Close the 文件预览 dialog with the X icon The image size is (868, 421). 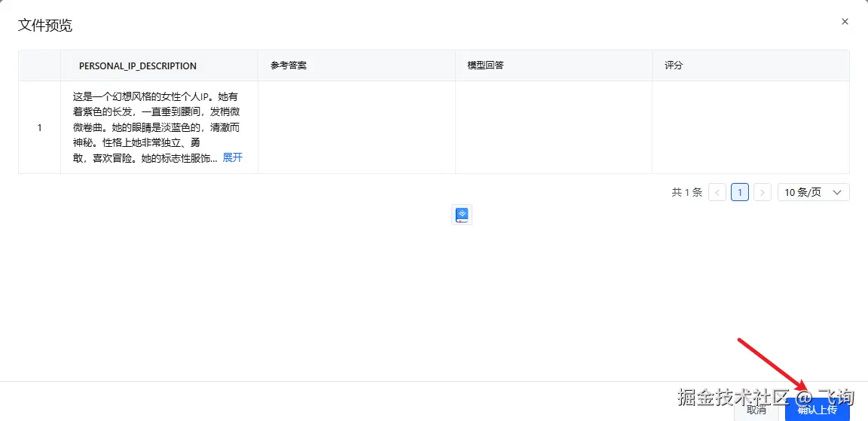click(845, 22)
